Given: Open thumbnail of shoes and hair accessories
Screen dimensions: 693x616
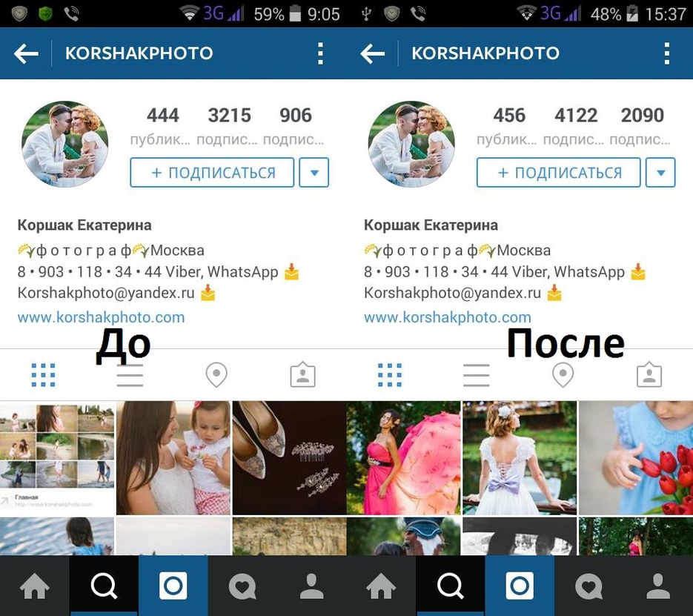Looking at the screenshot, I should point(289,458).
